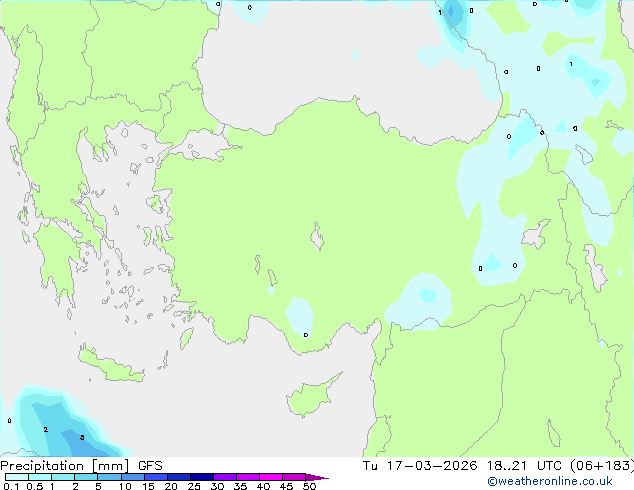The width and height of the screenshot is (634, 490).
Task: Click the legend label '0.5'
Action: 34,486
